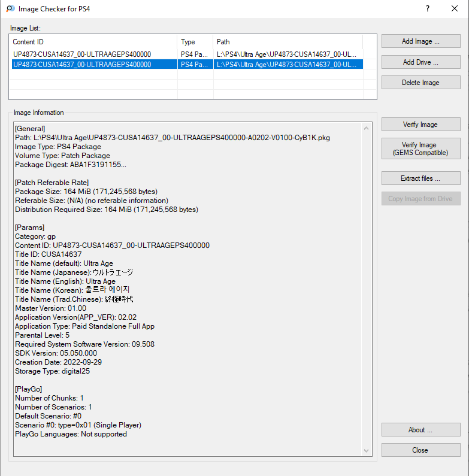Sort by the Path column header
469x476 pixels.
pos(288,42)
